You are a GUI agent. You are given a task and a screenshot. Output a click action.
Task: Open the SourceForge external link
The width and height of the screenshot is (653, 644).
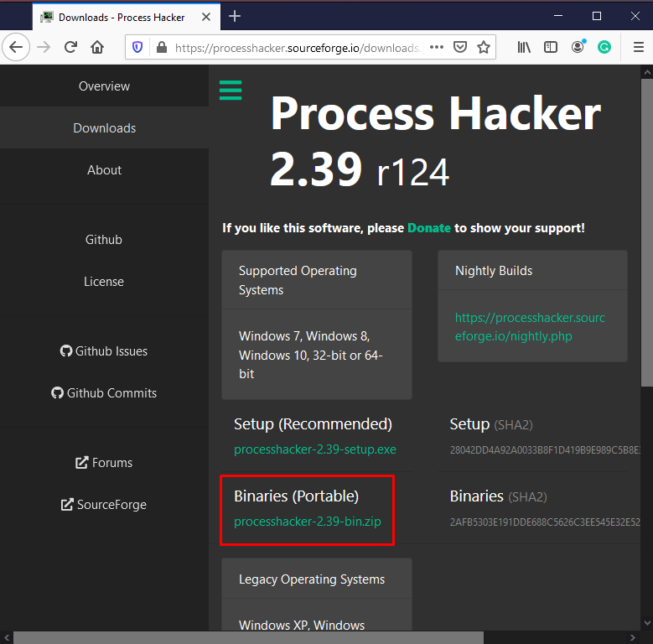[104, 505]
